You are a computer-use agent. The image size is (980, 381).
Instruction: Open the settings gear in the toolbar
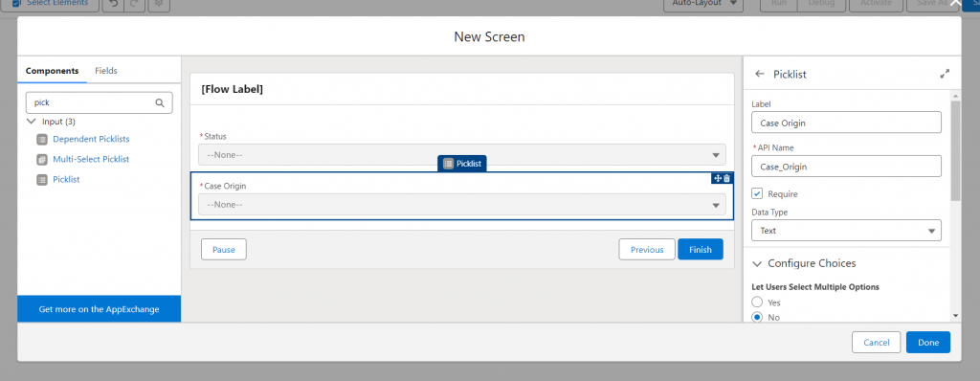click(x=159, y=4)
